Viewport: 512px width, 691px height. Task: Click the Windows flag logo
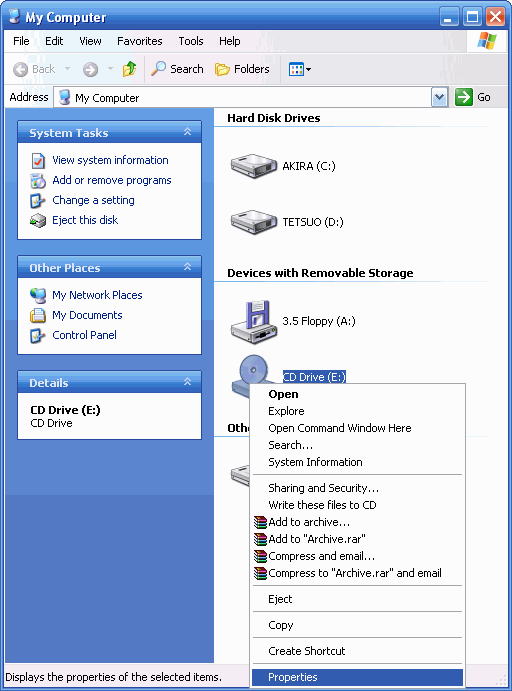pyautogui.click(x=487, y=41)
